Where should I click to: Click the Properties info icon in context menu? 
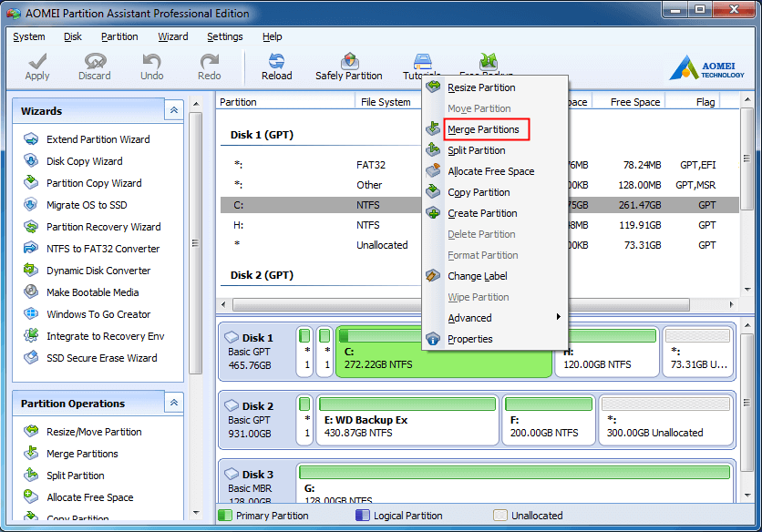(433, 339)
